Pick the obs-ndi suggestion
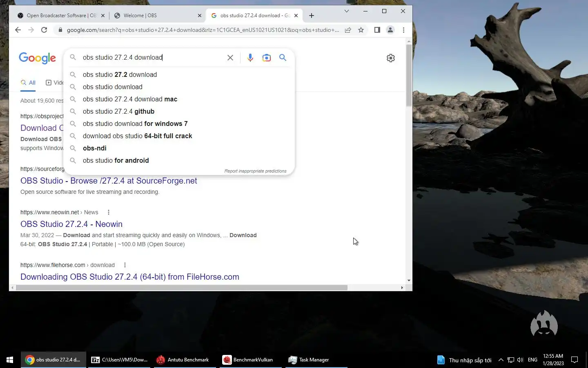The image size is (588, 368). [179, 148]
